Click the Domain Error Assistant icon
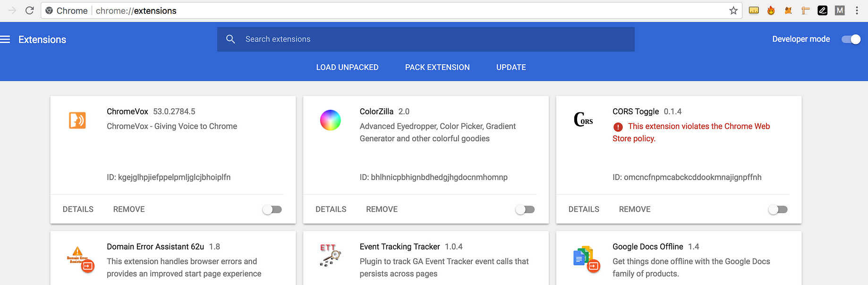The image size is (868, 285). (x=80, y=259)
